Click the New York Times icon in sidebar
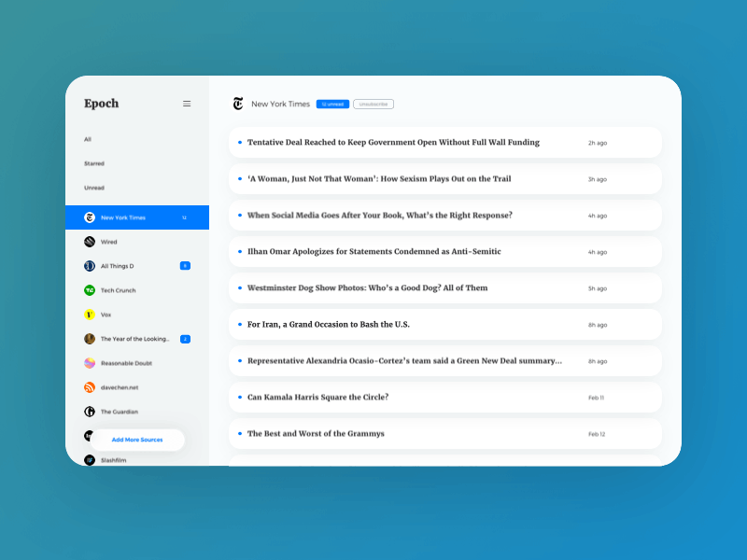The image size is (747, 560). click(89, 217)
